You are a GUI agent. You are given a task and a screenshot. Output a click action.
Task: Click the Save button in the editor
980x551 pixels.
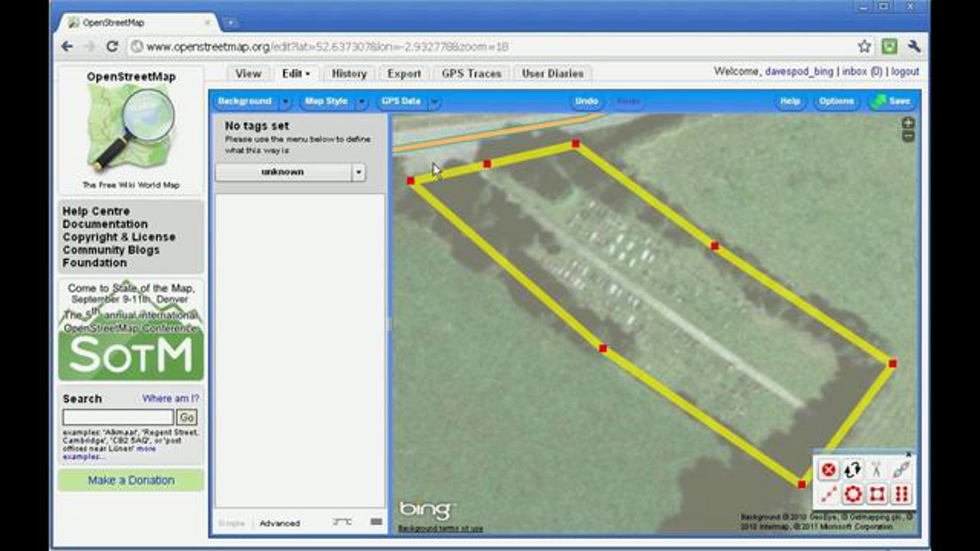[893, 102]
